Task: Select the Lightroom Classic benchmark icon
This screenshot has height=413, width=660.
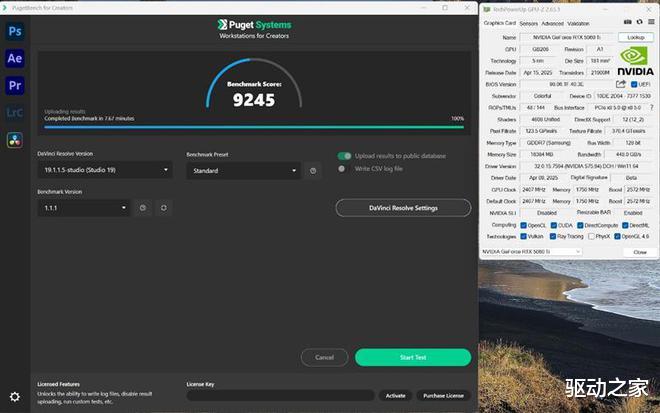Action: point(15,112)
